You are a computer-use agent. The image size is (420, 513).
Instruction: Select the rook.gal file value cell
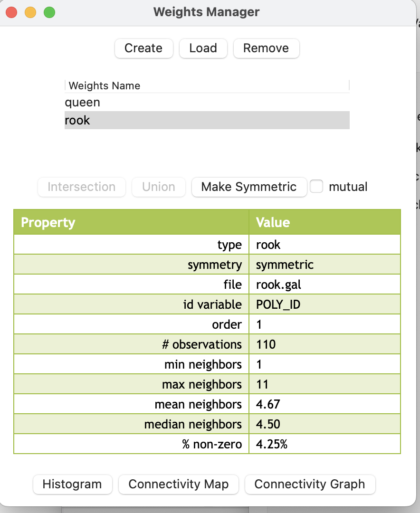pos(325,285)
